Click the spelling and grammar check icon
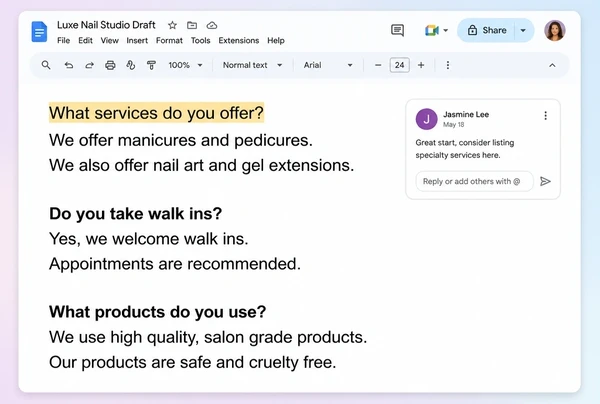The height and width of the screenshot is (404, 600). pyautogui.click(x=131, y=65)
